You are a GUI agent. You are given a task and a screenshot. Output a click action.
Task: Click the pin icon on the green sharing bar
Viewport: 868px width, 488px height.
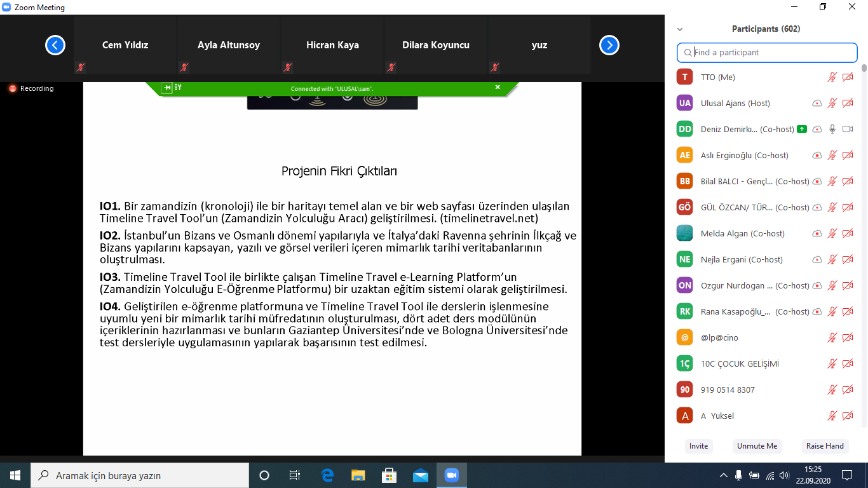pyautogui.click(x=166, y=88)
